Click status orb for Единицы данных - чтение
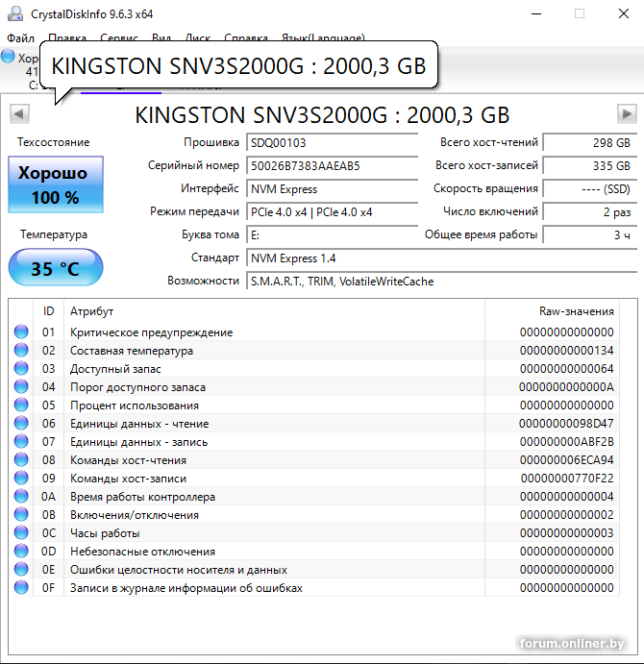This screenshot has height=664, width=644. (21, 423)
